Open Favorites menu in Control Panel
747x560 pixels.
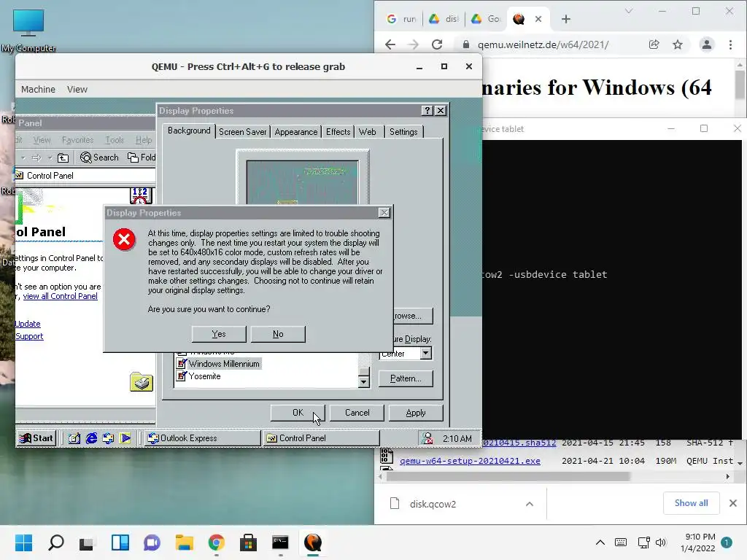pos(77,140)
